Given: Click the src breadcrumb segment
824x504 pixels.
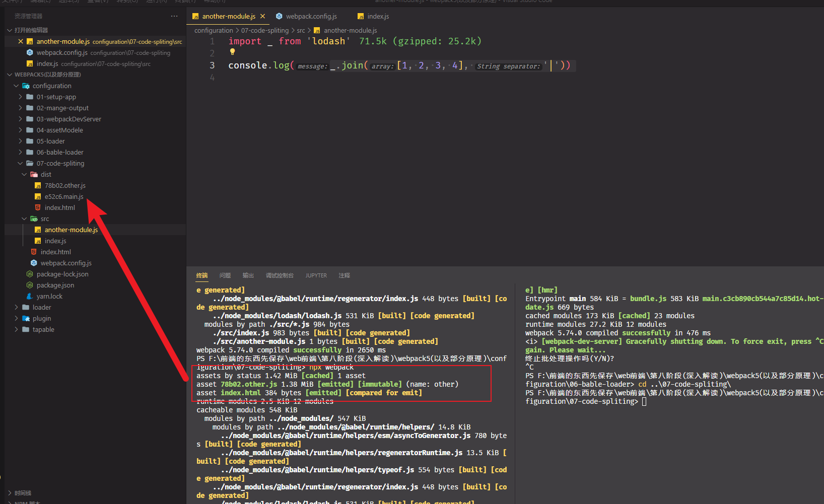Looking at the screenshot, I should click(x=301, y=31).
